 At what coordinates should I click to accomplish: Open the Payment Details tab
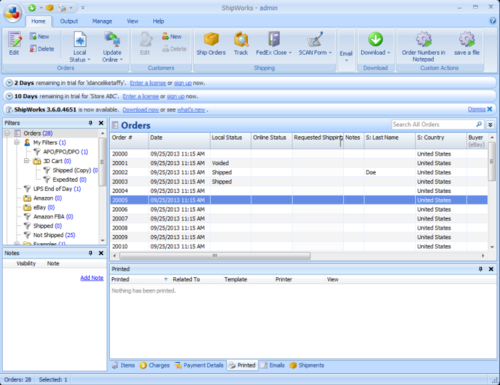199,365
